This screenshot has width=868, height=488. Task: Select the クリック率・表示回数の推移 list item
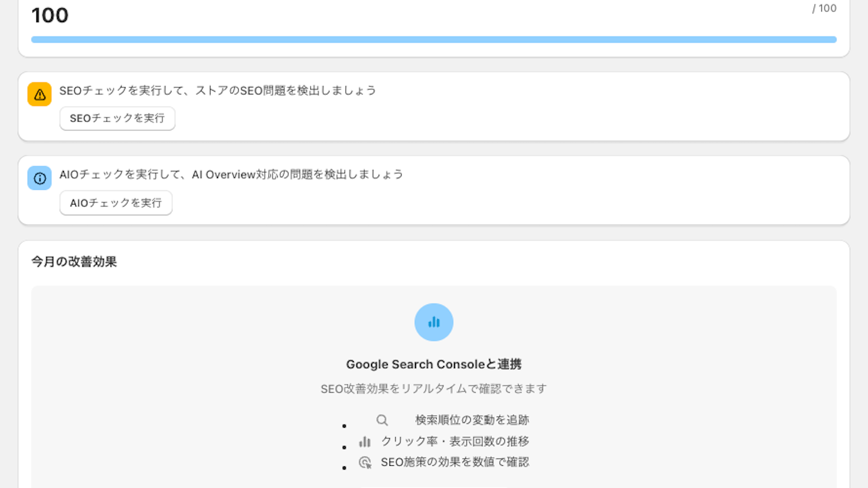click(455, 441)
